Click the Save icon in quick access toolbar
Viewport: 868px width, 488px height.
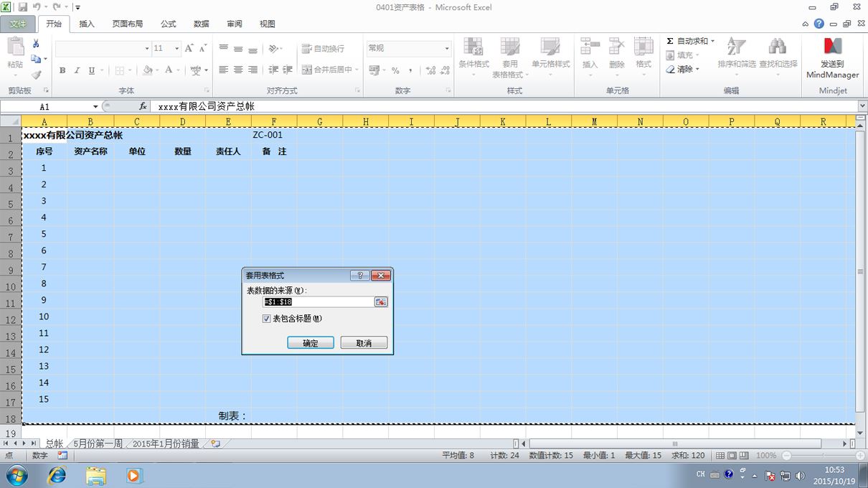[x=24, y=7]
